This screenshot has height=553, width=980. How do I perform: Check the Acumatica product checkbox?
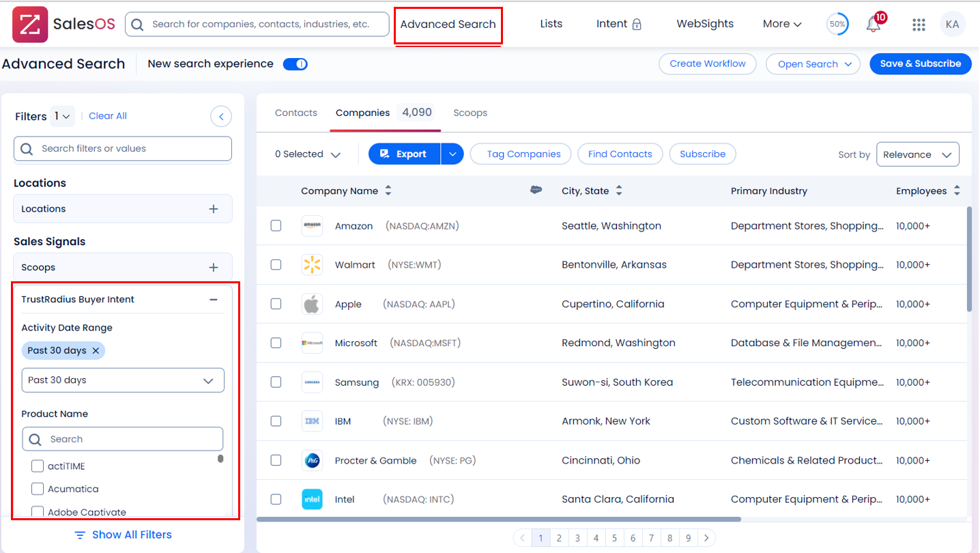pos(38,489)
